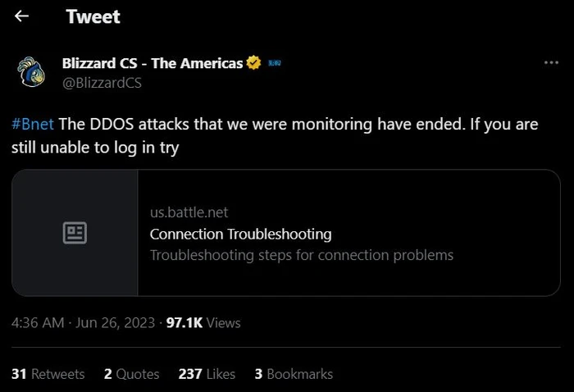The height and width of the screenshot is (392, 574).
Task: Show the 2 Quotes list
Action: coord(131,374)
